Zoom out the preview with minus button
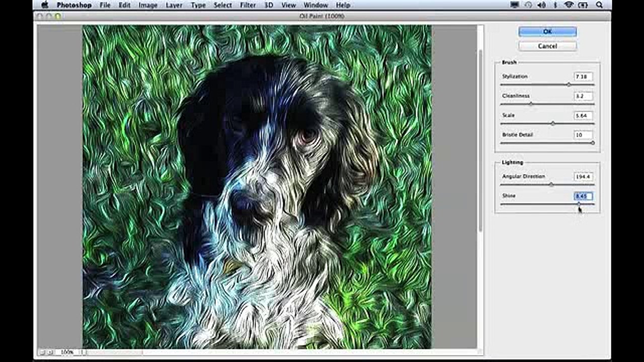 42,352
